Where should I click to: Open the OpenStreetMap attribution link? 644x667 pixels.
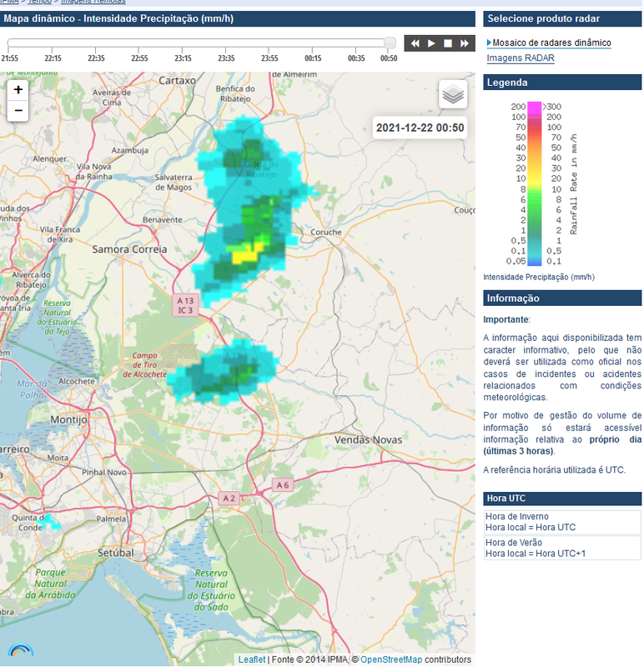pyautogui.click(x=391, y=659)
